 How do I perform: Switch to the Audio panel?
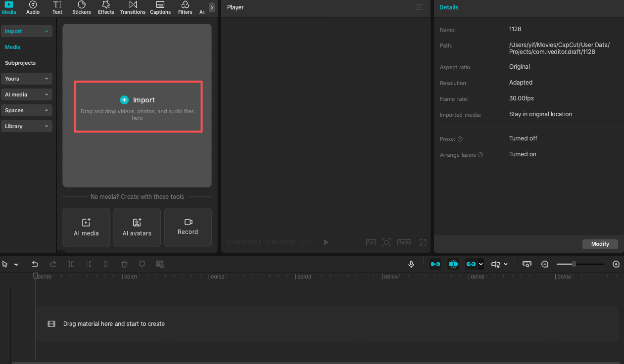pos(33,8)
